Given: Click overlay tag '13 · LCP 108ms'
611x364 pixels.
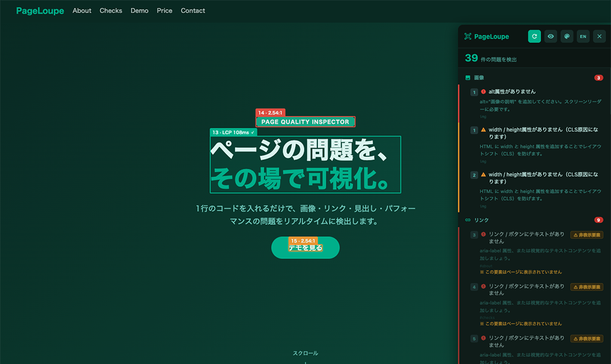Looking at the screenshot, I should point(233,132).
